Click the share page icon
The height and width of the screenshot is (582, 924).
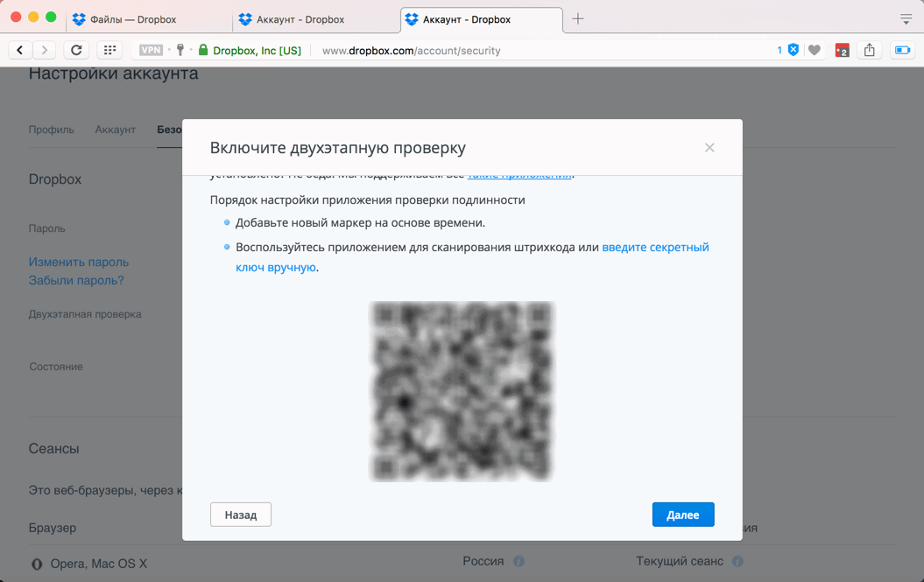[869, 50]
